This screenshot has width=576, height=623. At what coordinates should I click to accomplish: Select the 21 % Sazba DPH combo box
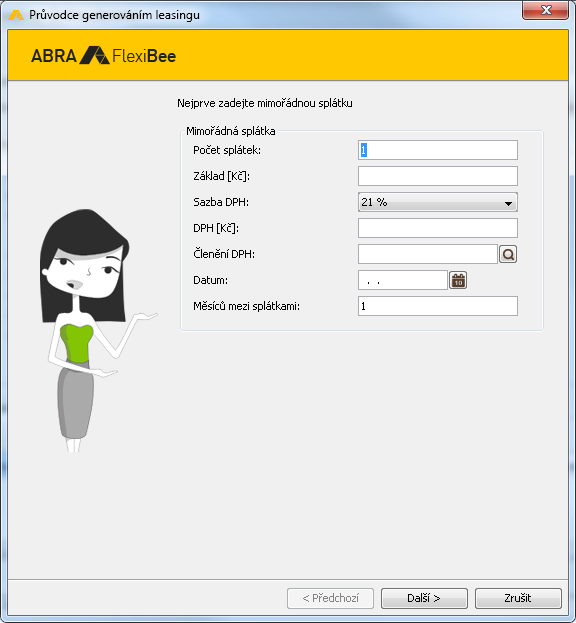[438, 202]
